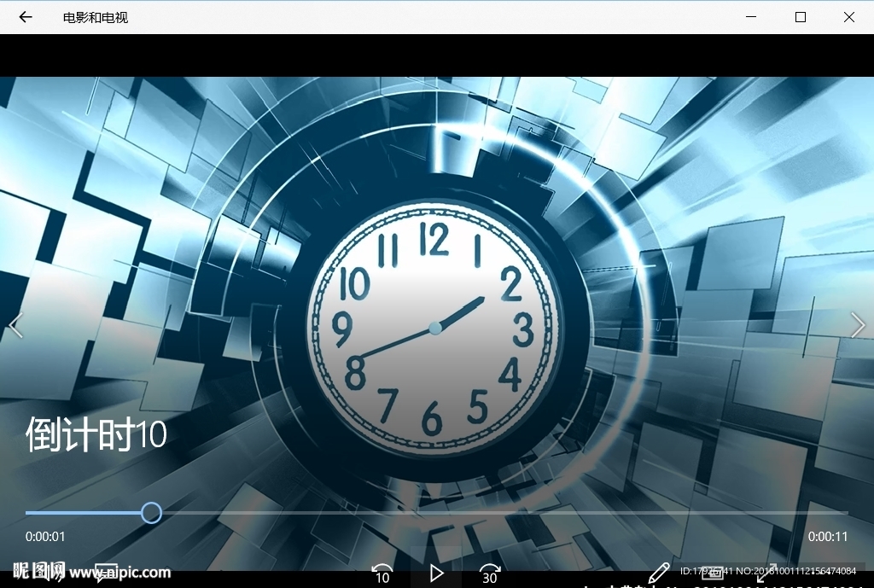The width and height of the screenshot is (874, 588).
Task: Play the video
Action: tap(436, 573)
